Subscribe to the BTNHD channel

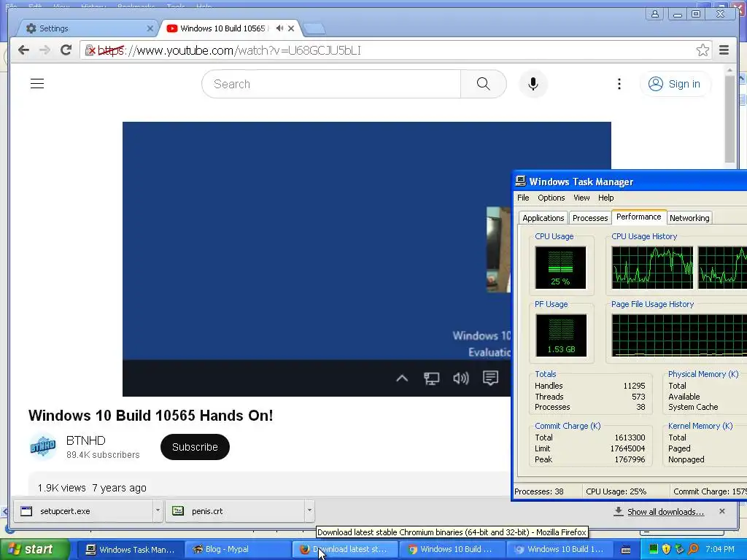coord(195,447)
